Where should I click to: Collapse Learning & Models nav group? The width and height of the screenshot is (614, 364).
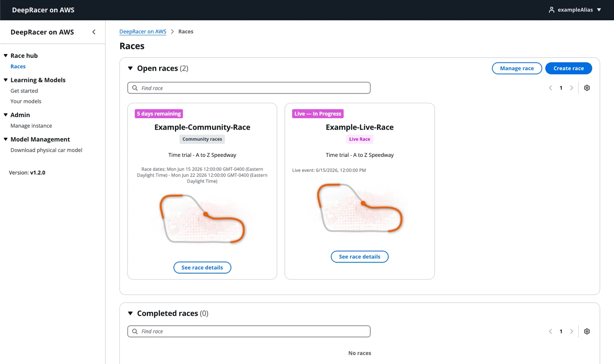point(6,80)
